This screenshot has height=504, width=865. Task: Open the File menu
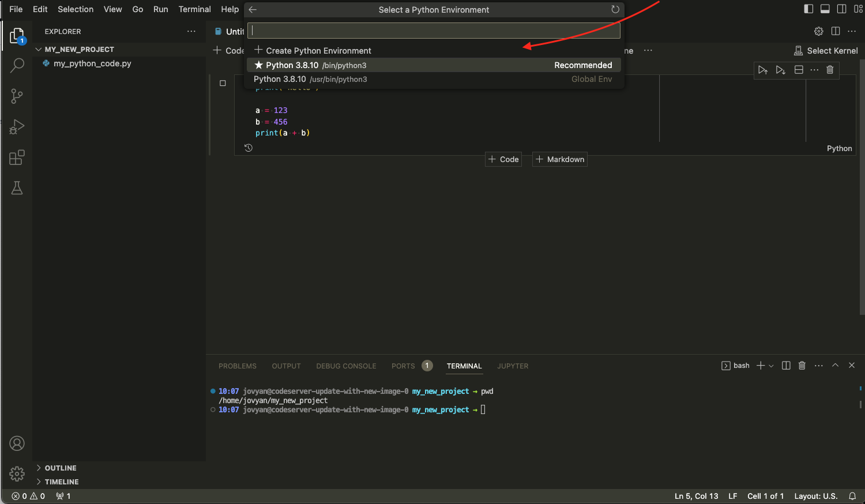16,9
